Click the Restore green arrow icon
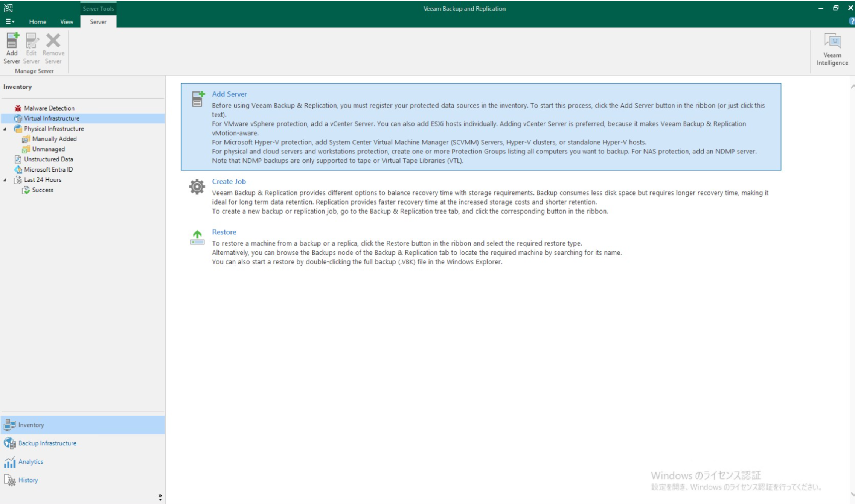Screen dimensions: 855x504 coord(197,237)
